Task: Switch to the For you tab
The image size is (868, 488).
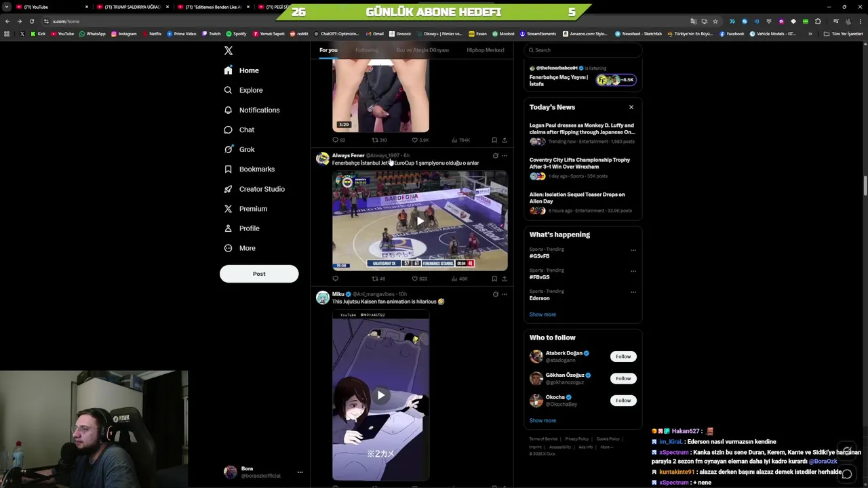Action: (328, 50)
